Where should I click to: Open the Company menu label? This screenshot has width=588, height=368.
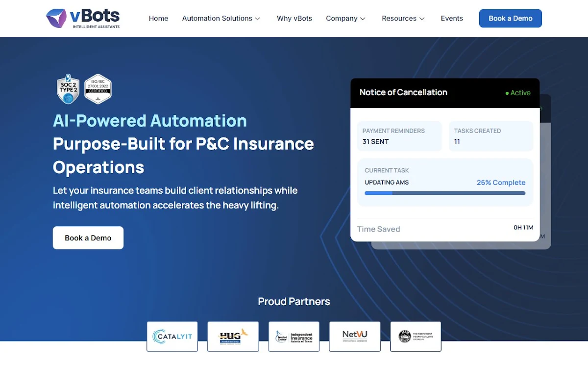pos(342,18)
